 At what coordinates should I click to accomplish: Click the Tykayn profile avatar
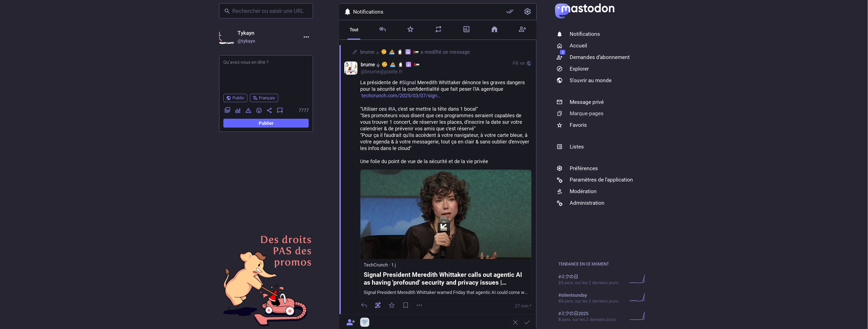click(226, 37)
